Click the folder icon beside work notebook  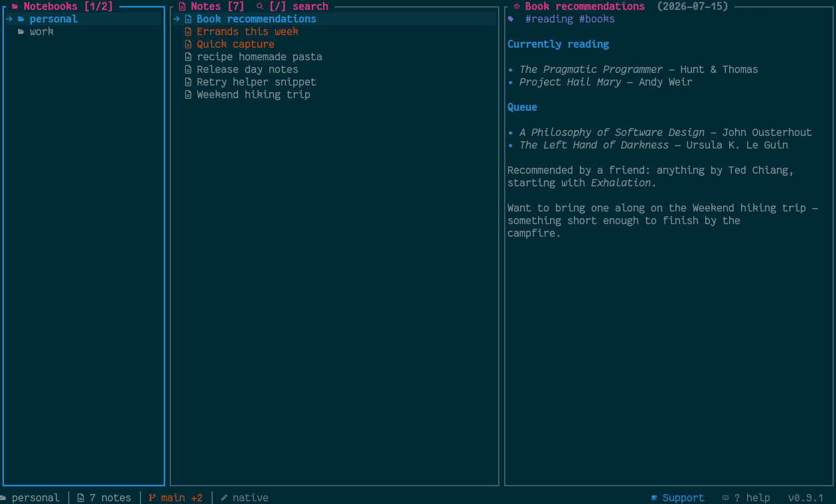coord(21,31)
